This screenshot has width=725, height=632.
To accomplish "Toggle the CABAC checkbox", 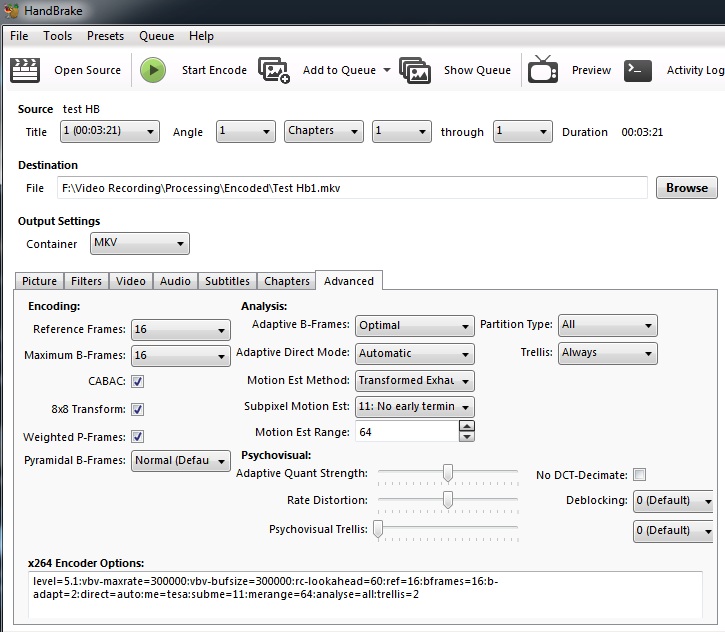I will pyautogui.click(x=137, y=381).
